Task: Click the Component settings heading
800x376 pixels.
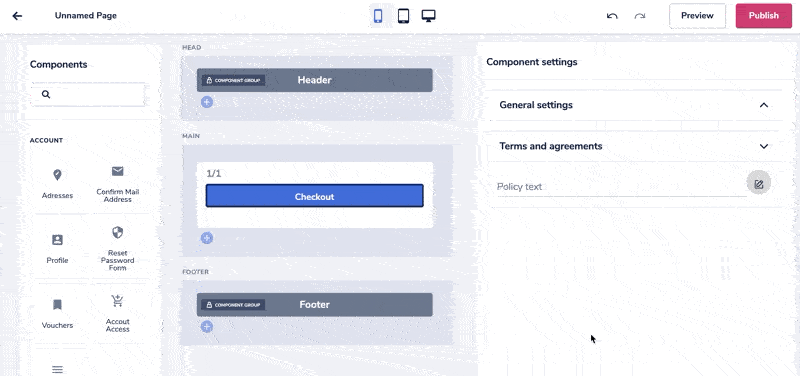Action: point(532,62)
